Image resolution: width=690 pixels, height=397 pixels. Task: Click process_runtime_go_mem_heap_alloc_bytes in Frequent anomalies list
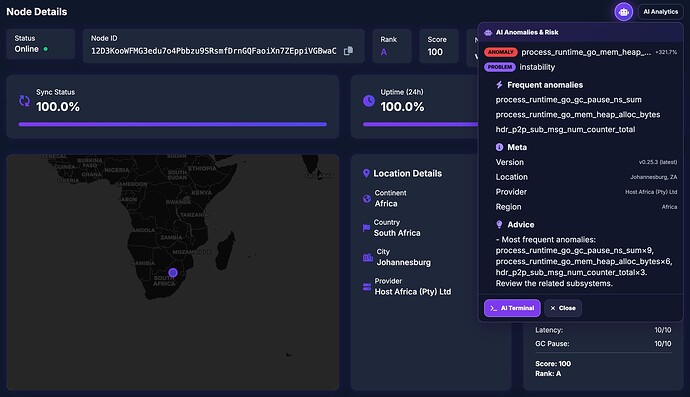point(578,114)
